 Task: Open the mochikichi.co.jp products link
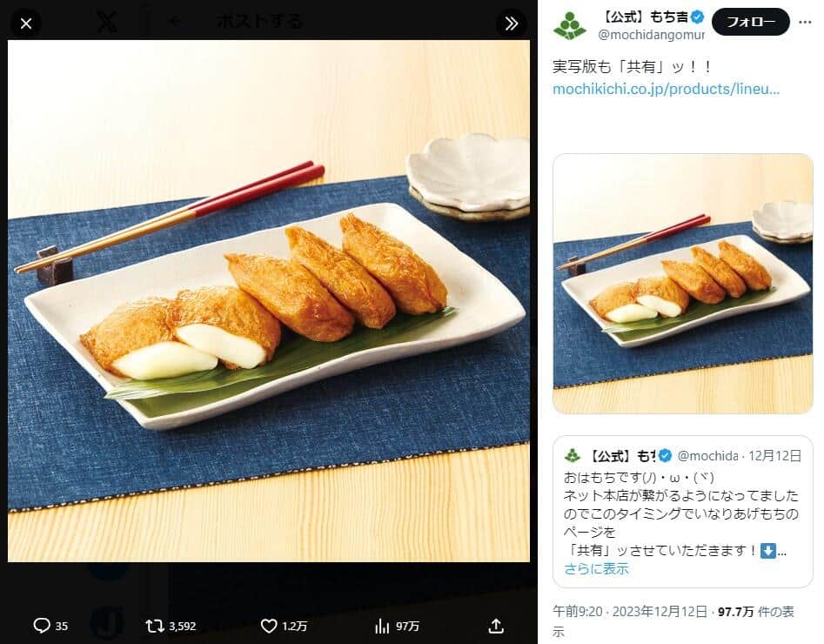pos(666,89)
